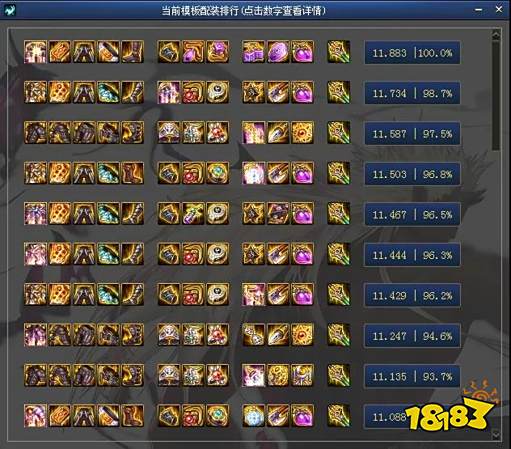Screen dimensions: 511x449
Task: Open details for the 11.734 | 98.7% score
Action: coord(412,93)
